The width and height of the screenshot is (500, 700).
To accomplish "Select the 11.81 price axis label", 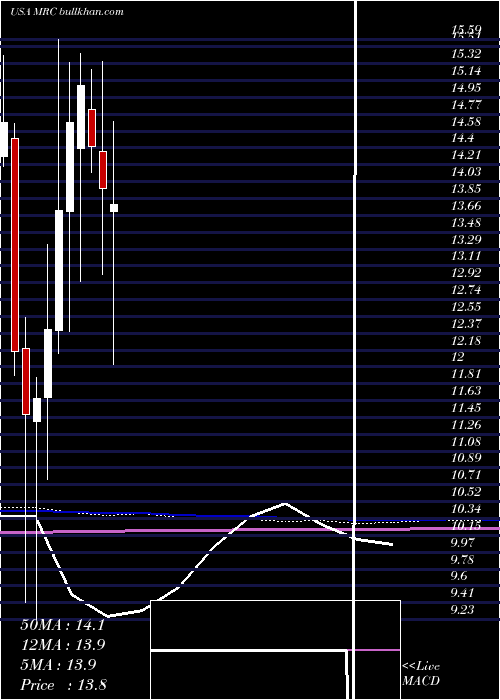I will click(466, 374).
